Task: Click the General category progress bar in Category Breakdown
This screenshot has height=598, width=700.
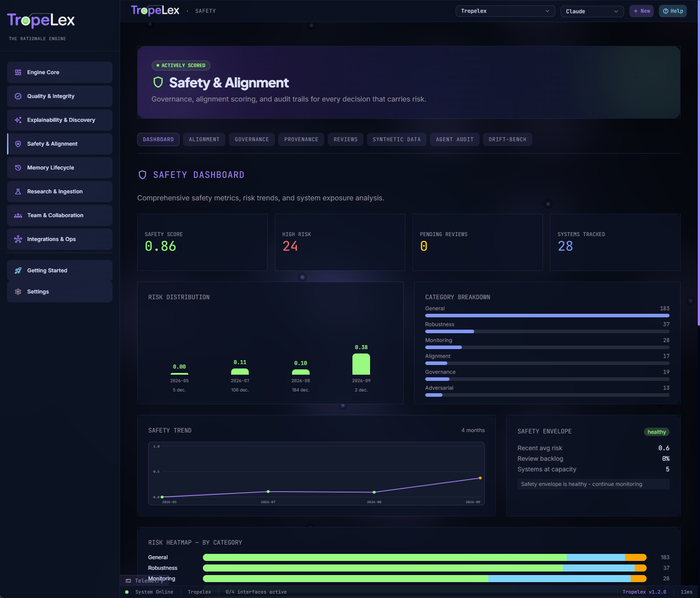Action: coord(547,316)
